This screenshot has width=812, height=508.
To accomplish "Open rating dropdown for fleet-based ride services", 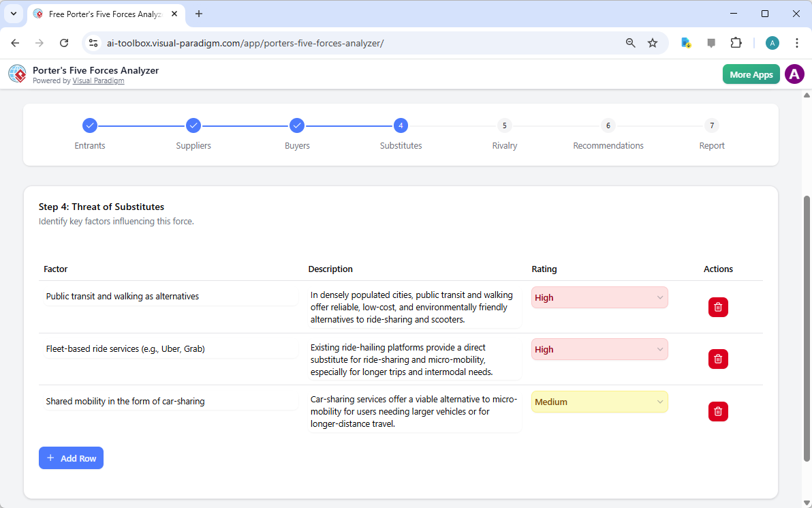I will 599,349.
